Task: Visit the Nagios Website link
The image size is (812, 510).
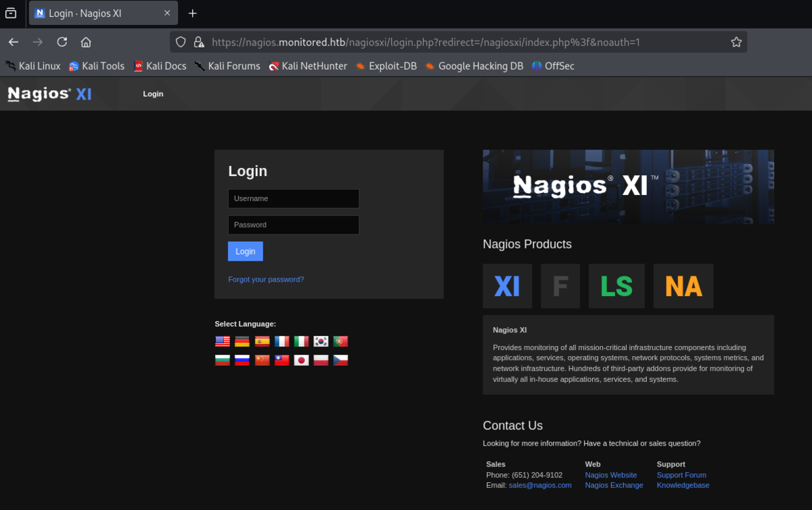Action: [611, 475]
